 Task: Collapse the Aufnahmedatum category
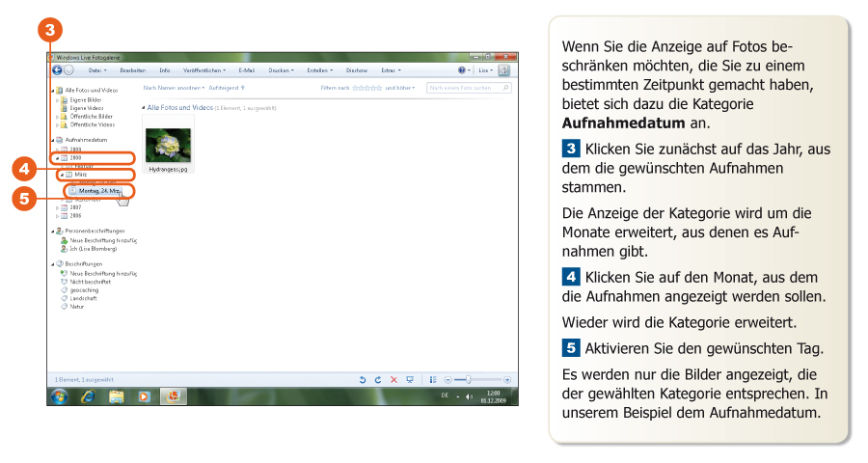[x=52, y=141]
